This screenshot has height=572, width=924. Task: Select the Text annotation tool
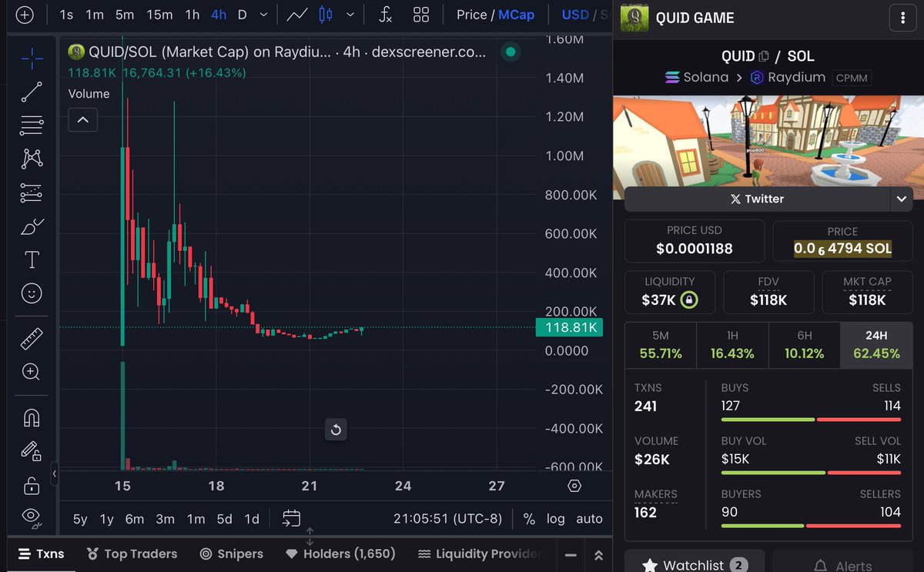32,260
